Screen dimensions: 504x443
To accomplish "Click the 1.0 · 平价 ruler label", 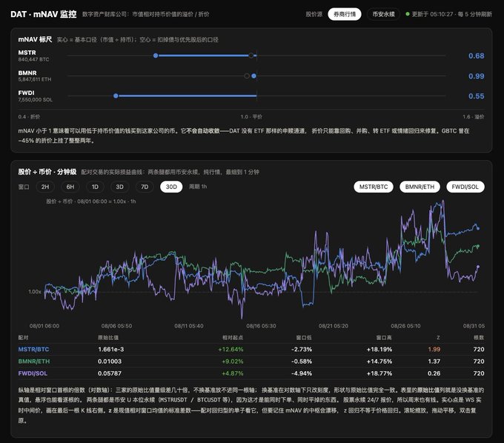I will click(251, 116).
